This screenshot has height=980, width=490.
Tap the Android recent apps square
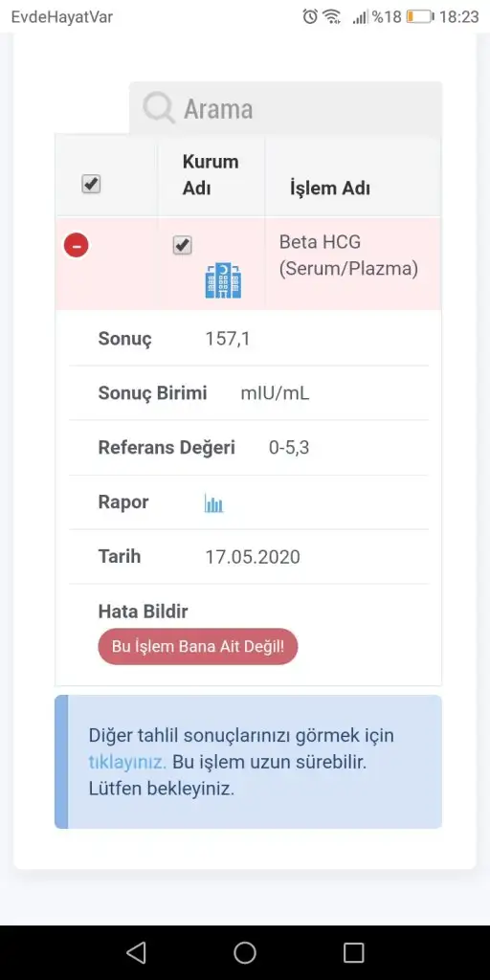[x=354, y=952]
